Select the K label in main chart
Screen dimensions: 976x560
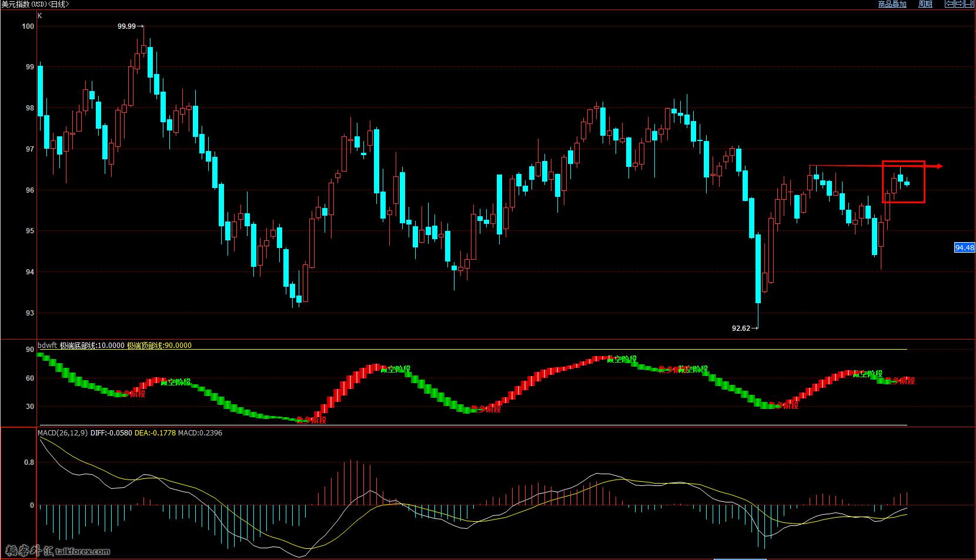click(40, 16)
